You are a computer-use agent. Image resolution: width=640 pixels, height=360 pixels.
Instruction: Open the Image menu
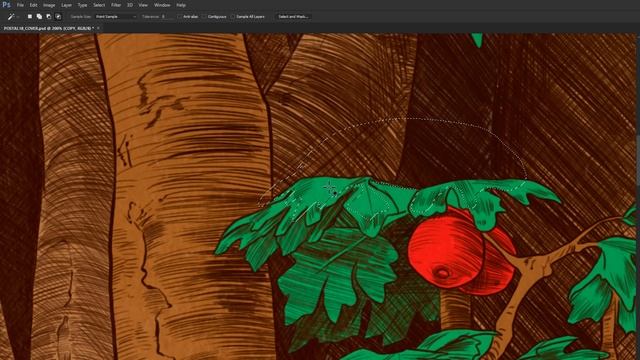(x=49, y=5)
